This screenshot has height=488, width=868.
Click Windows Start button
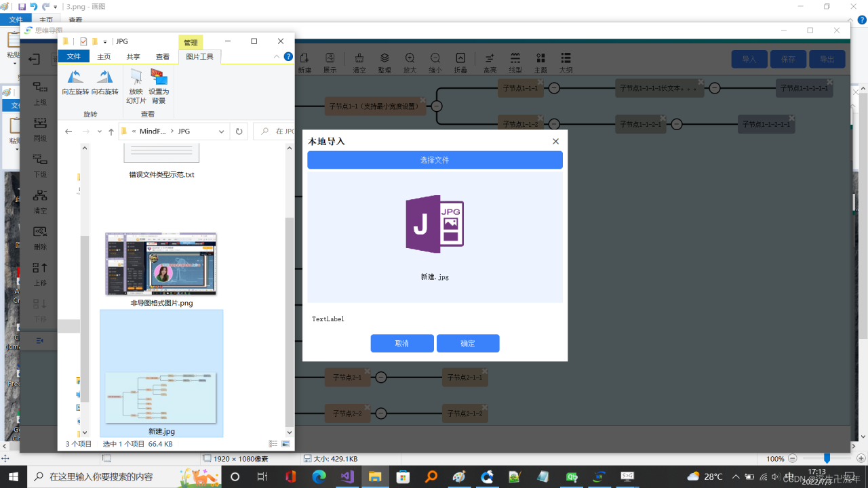coord(14,476)
